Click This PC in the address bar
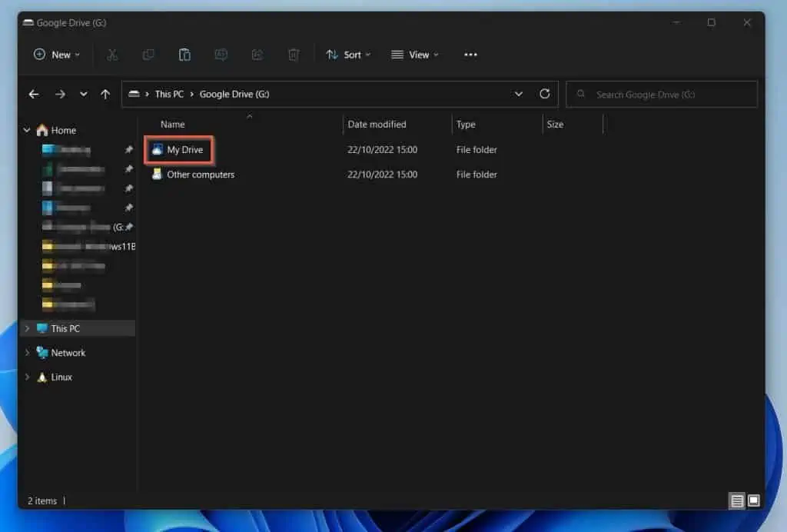Viewport: 787px width, 532px height. point(169,95)
